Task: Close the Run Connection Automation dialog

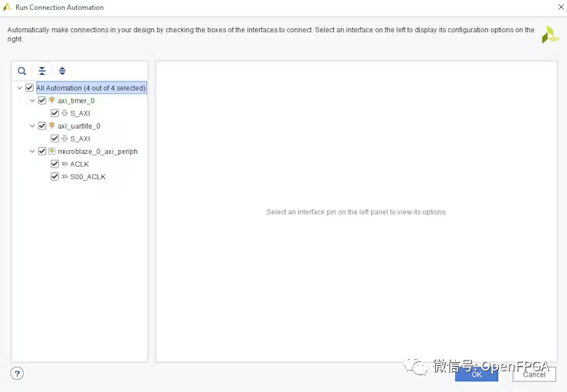Action: [560, 7]
